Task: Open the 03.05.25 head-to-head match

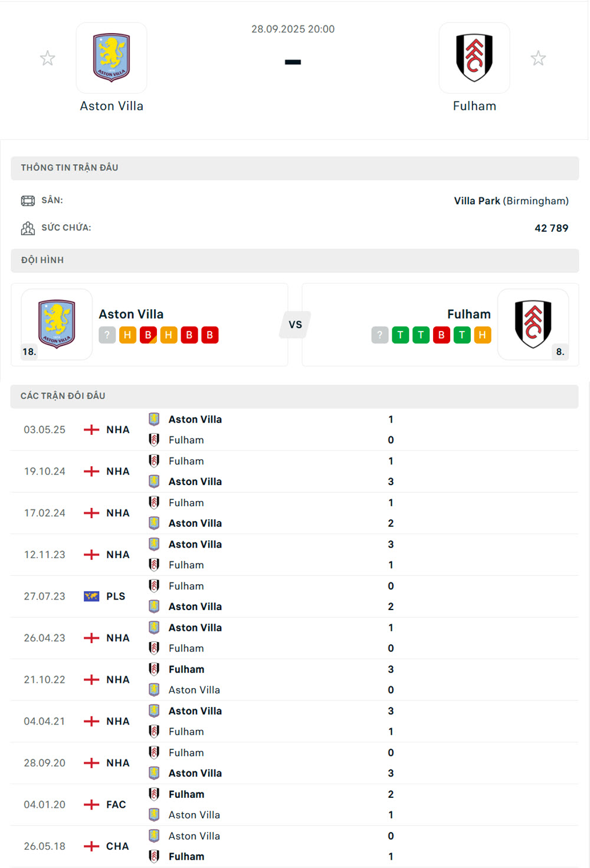Action: click(x=236, y=430)
